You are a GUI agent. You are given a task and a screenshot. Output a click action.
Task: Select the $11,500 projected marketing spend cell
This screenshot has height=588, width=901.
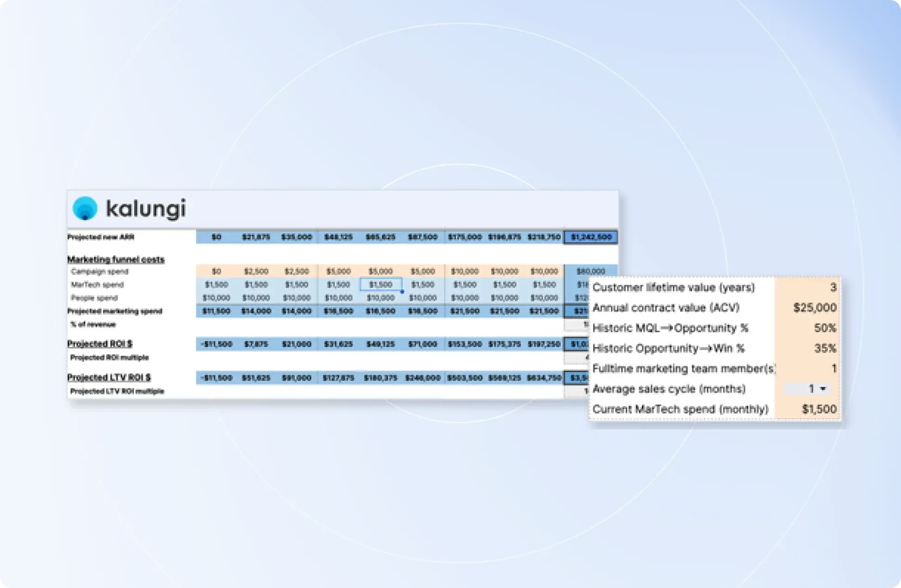pos(216,311)
